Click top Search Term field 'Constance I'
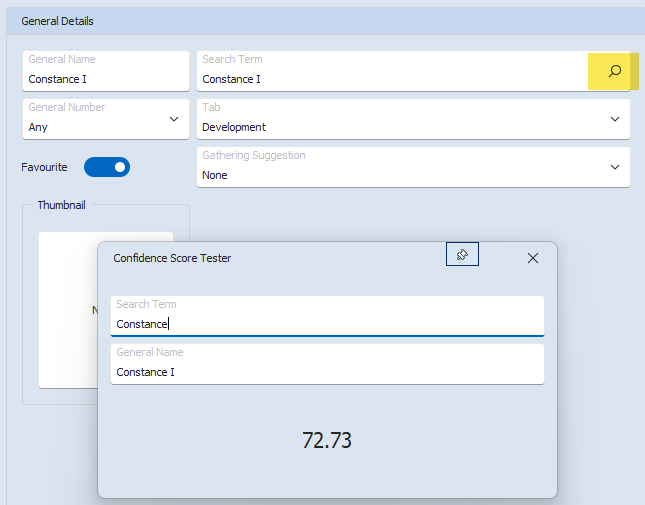This screenshot has height=505, width=645. [390, 78]
